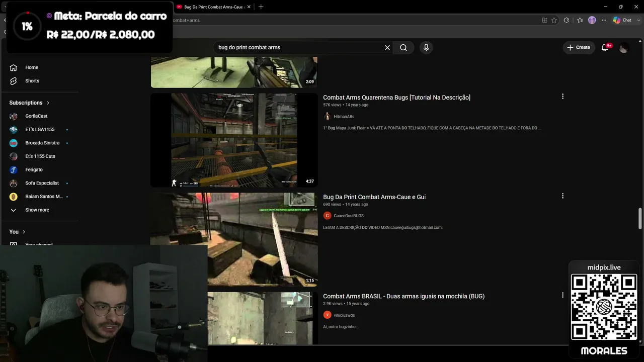Open options for Combat Arms Quarentena Bugs video

tap(562, 97)
